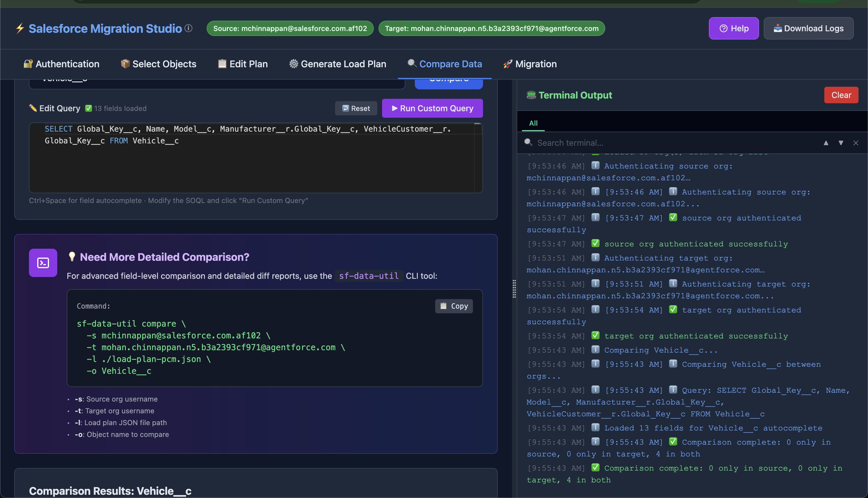Click the '-o: Object name to compare' bullet

click(122, 434)
